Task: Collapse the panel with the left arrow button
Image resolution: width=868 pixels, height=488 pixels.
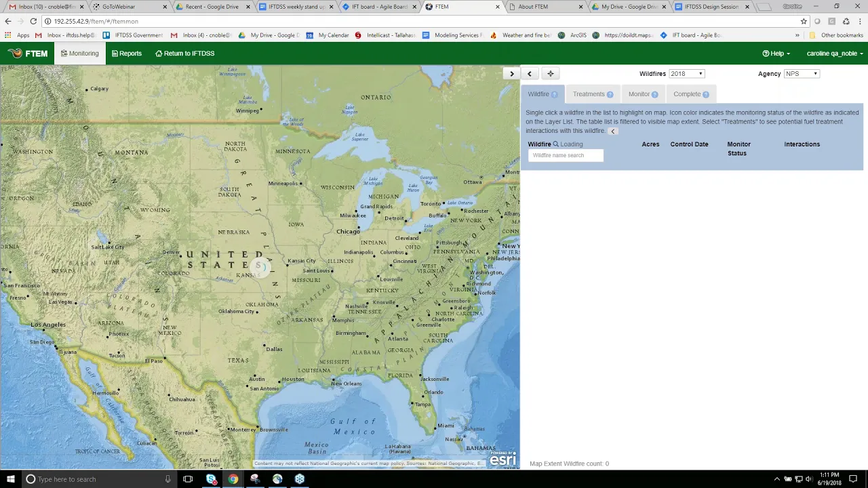Action: (x=530, y=74)
